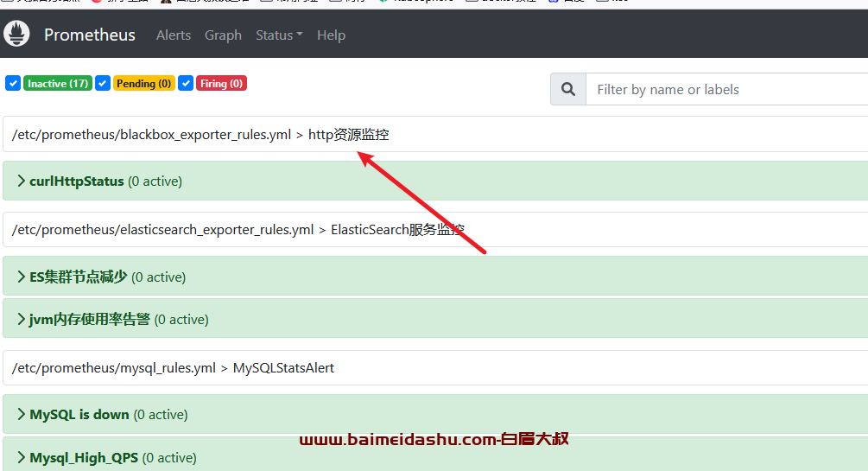
Task: Open the Help menu item
Action: (331, 35)
